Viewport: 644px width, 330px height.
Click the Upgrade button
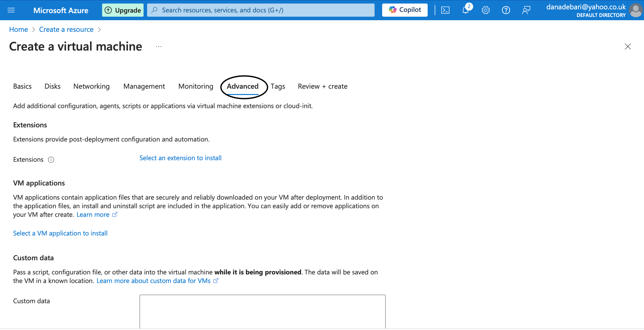pos(123,10)
